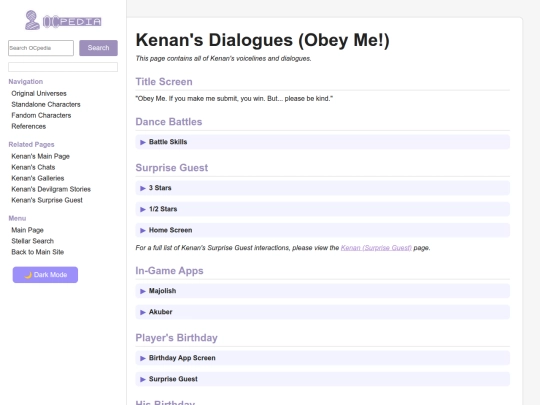Expand the Battle Skills section
This screenshot has height=405, width=540.
(x=322, y=142)
